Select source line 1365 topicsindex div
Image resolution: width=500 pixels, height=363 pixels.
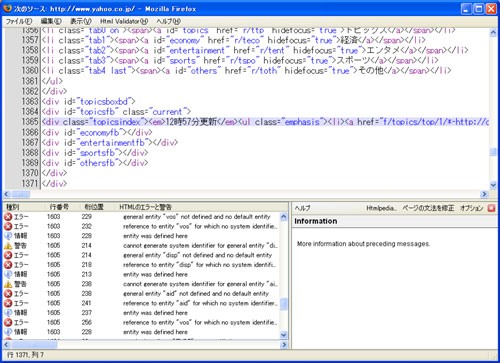pyautogui.click(x=265, y=122)
